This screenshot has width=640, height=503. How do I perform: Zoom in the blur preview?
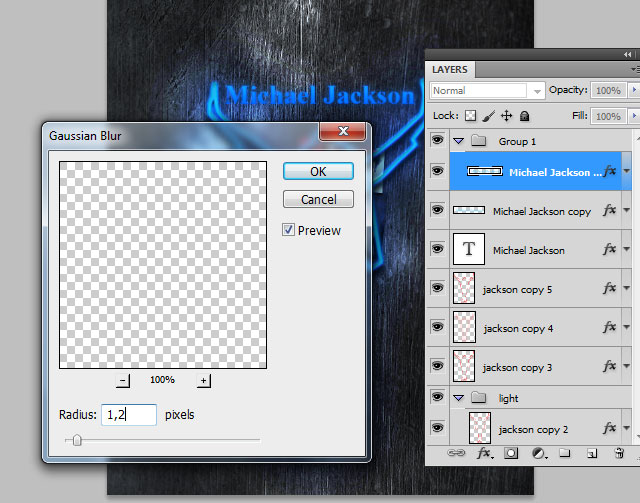click(x=204, y=381)
